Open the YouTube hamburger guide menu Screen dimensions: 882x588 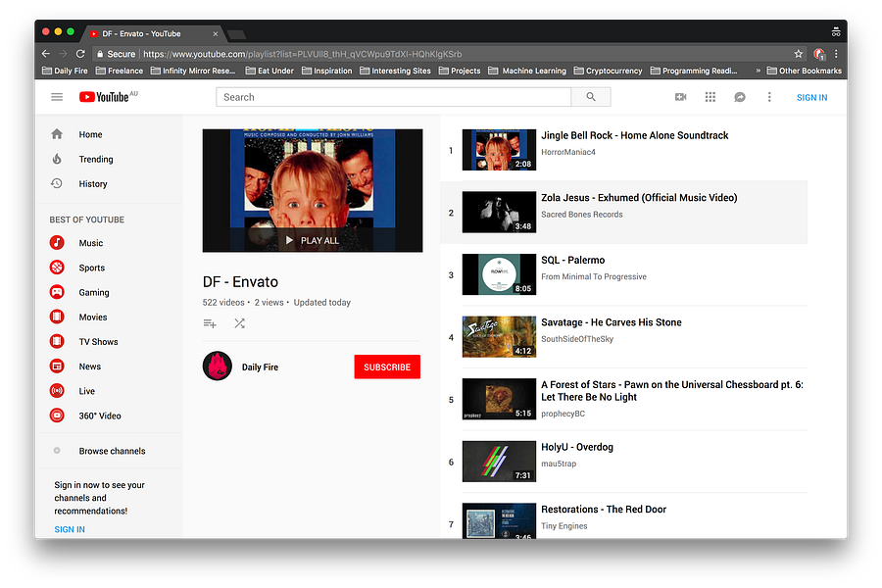57,97
